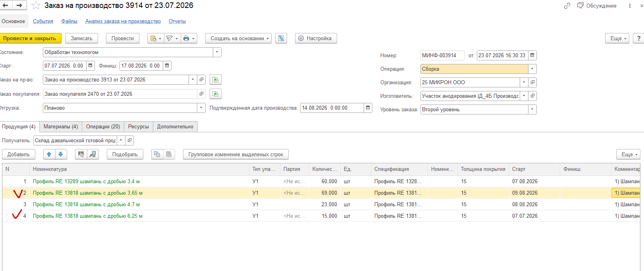Open calendar for document date 23.07.2026 16:30:33
644x271 pixels.
click(532, 55)
